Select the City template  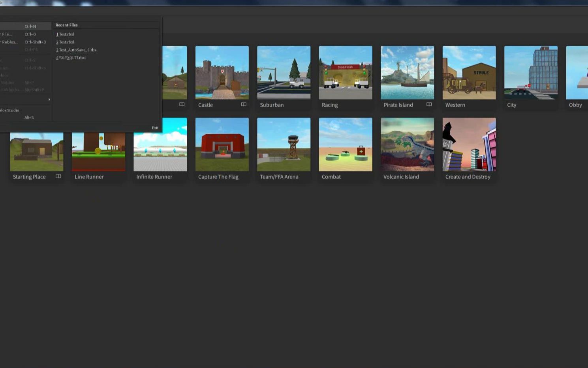[531, 73]
